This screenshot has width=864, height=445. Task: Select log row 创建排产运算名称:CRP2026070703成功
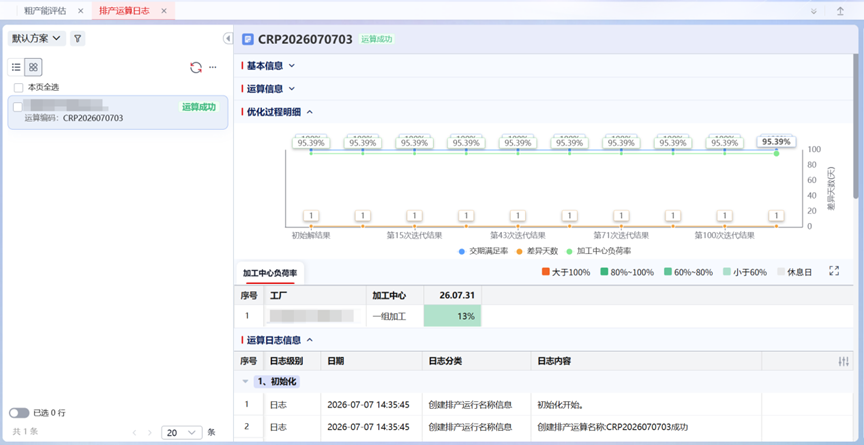pyautogui.click(x=543, y=427)
